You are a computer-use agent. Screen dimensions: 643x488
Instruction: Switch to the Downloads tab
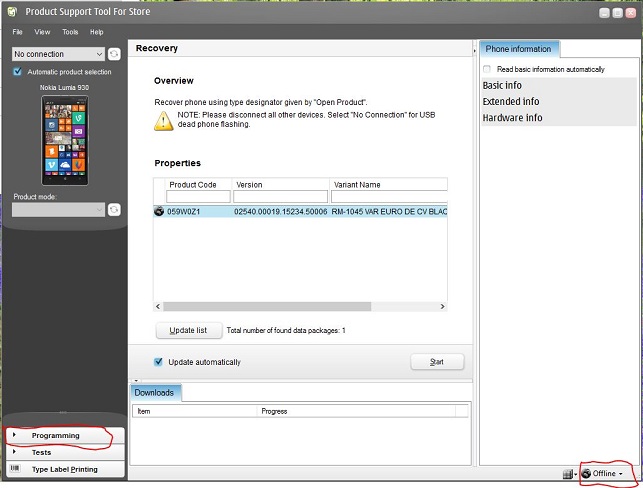(x=155, y=393)
